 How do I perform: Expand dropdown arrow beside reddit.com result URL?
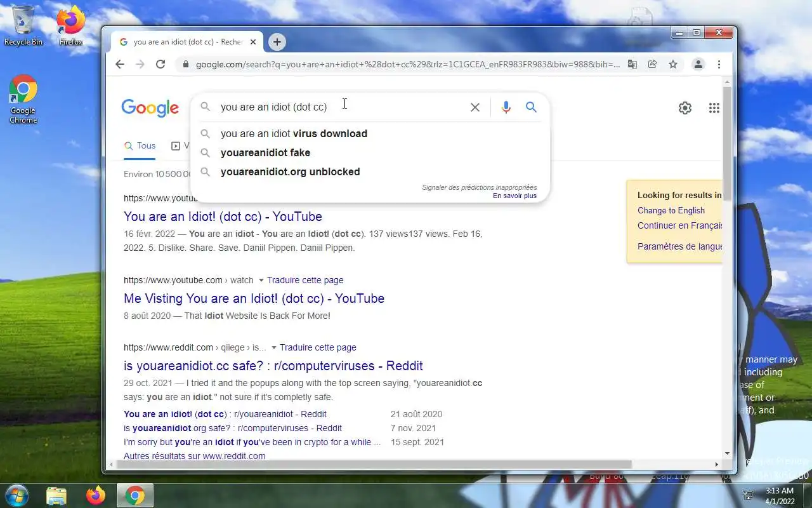pyautogui.click(x=273, y=347)
